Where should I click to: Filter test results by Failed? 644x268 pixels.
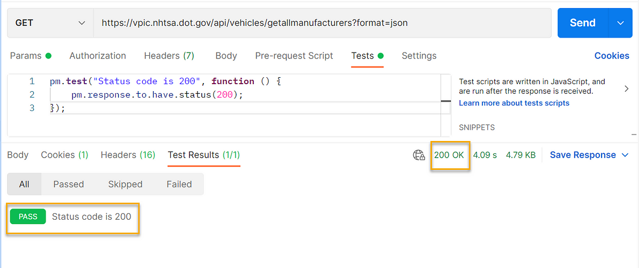179,184
